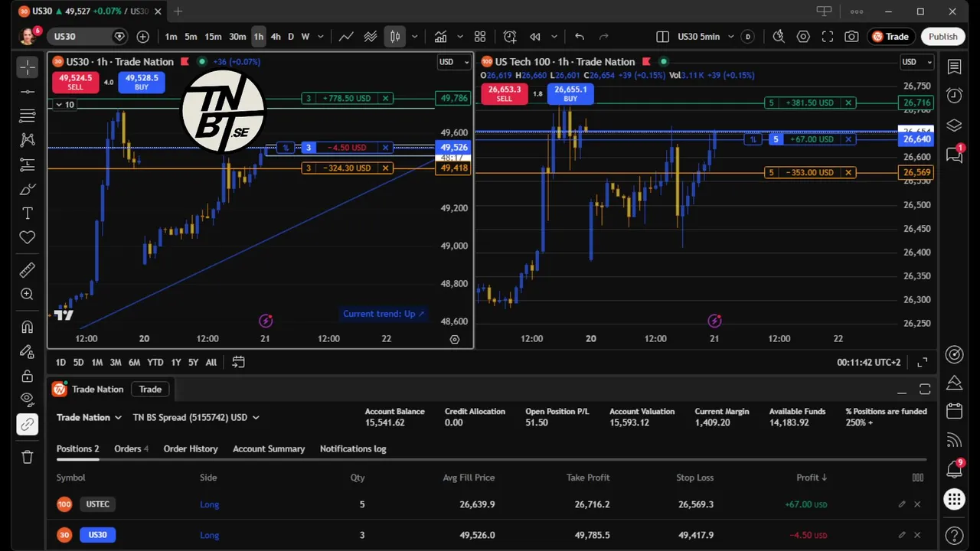Open the Order History tab
Screen dimensions: 980x551
click(x=191, y=448)
